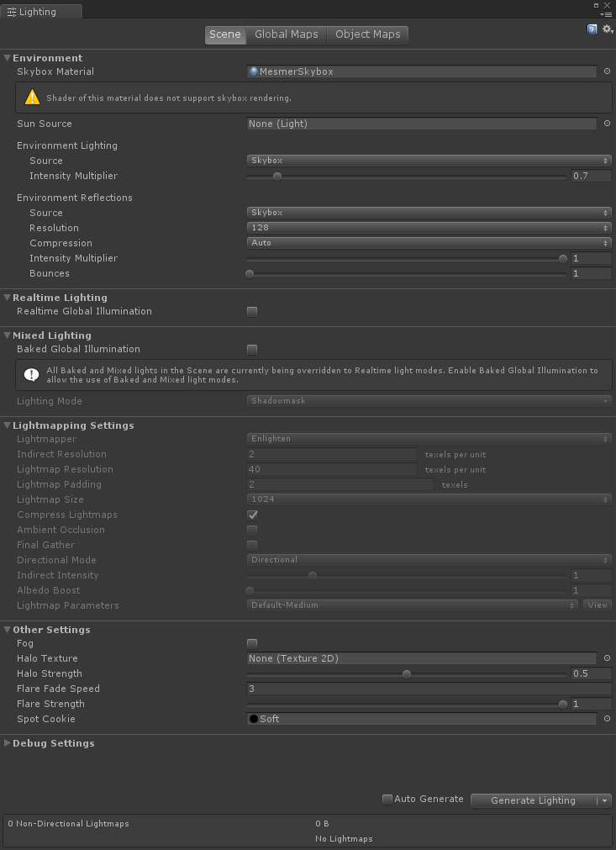Select the Object Maps tab
Image resolution: width=616 pixels, height=850 pixels.
click(x=367, y=34)
